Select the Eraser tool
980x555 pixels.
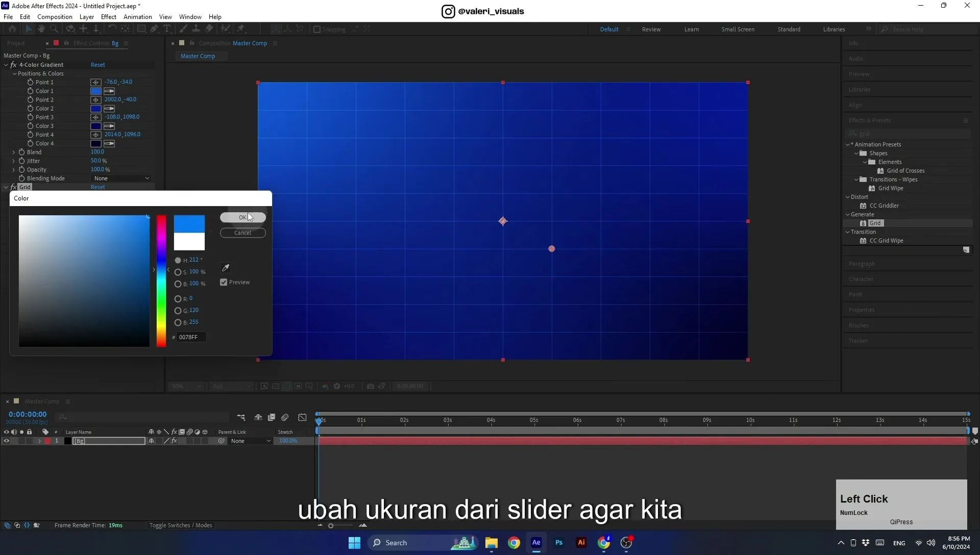point(209,29)
